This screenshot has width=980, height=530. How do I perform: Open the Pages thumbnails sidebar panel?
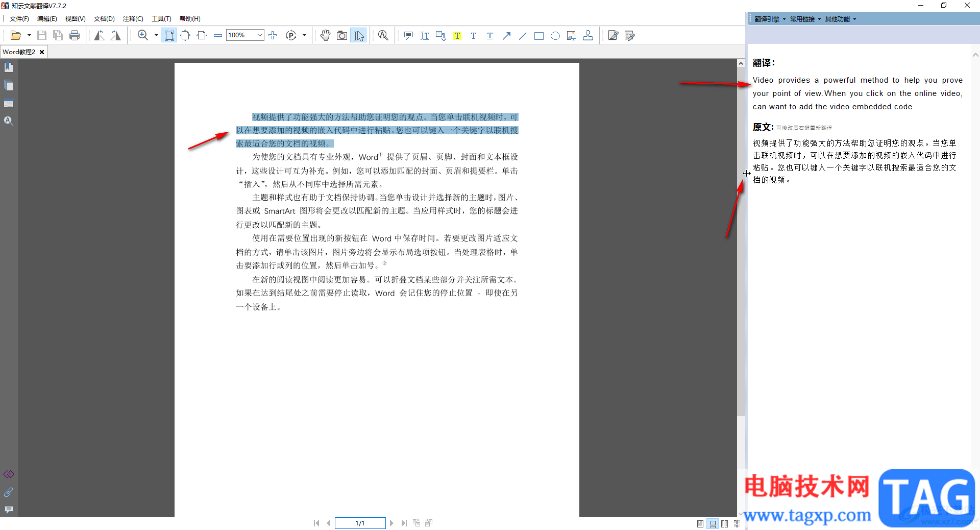(9, 85)
